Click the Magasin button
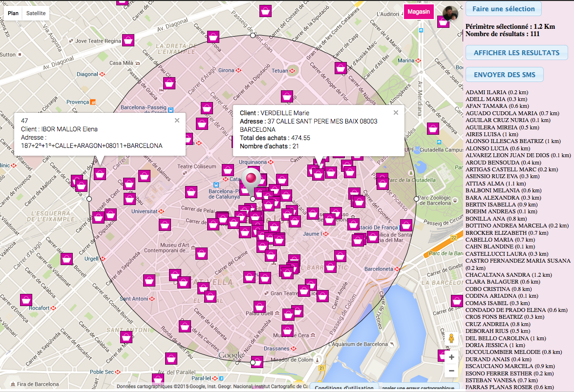This screenshot has height=392, width=574. point(419,12)
